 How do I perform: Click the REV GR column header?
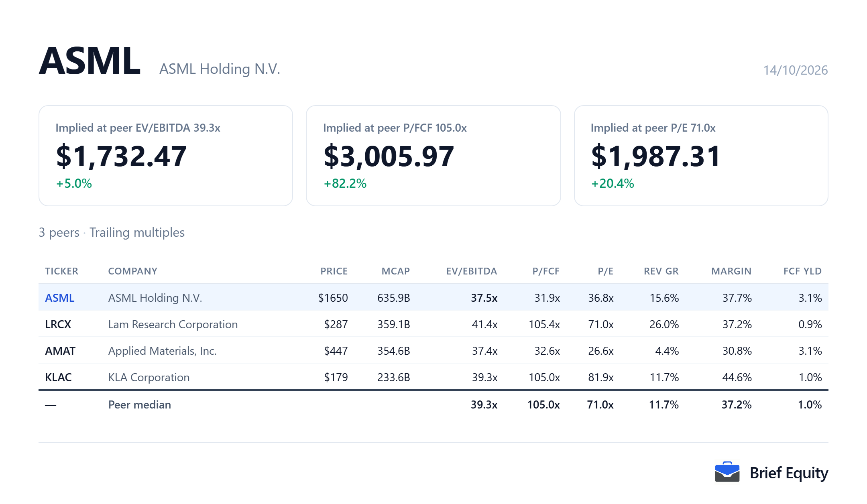[x=661, y=271]
